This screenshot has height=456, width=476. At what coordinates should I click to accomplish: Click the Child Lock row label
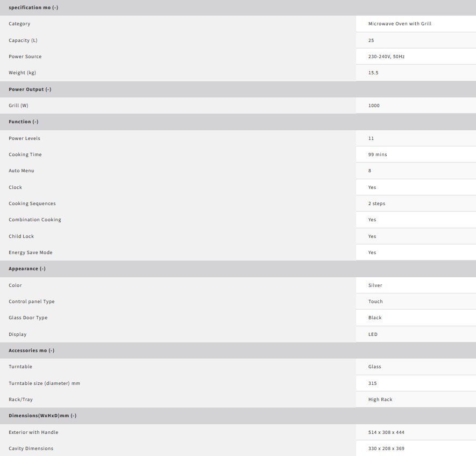coord(21,236)
